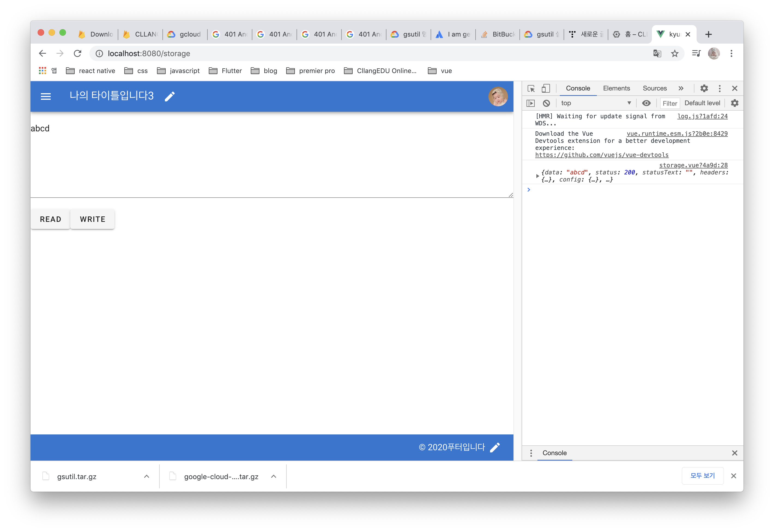Open DevTools settings gear
Screen dimensions: 774x532
tap(704, 88)
